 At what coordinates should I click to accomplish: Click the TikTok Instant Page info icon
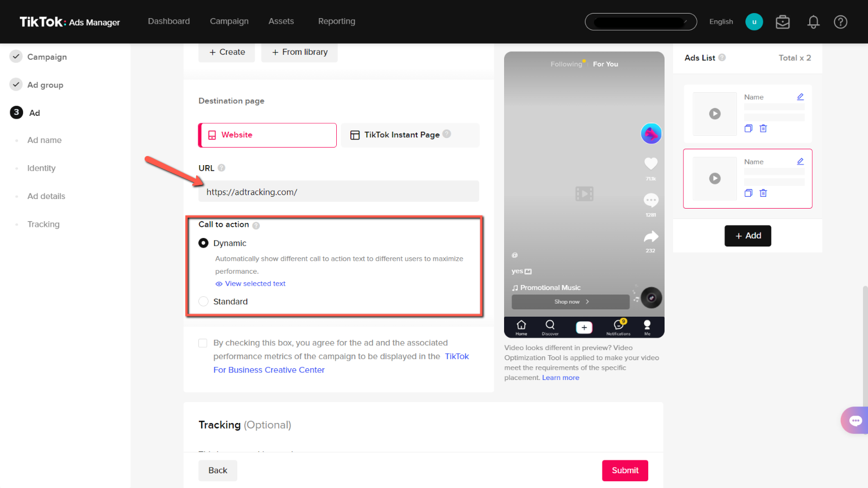[x=446, y=134]
